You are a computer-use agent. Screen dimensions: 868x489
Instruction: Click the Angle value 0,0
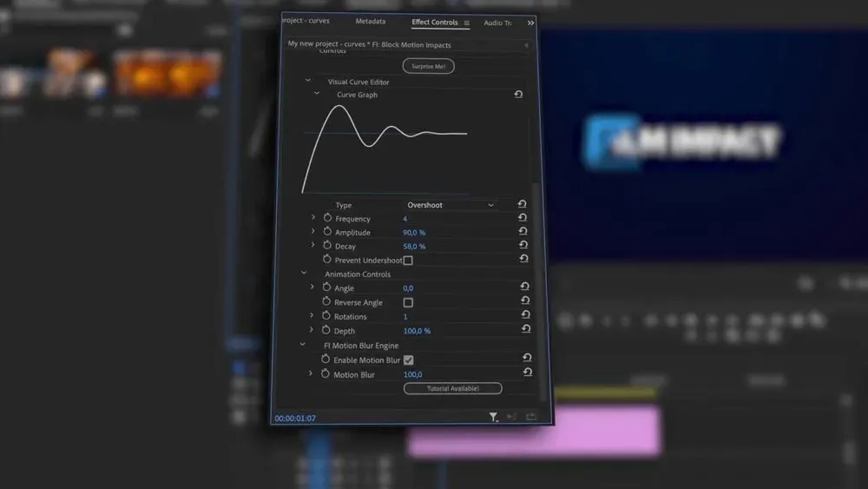coord(408,288)
